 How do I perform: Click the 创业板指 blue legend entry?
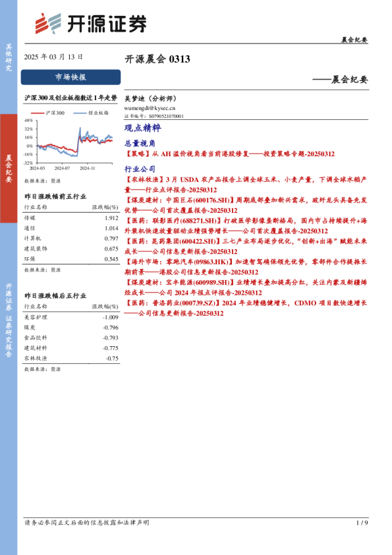pos(91,113)
